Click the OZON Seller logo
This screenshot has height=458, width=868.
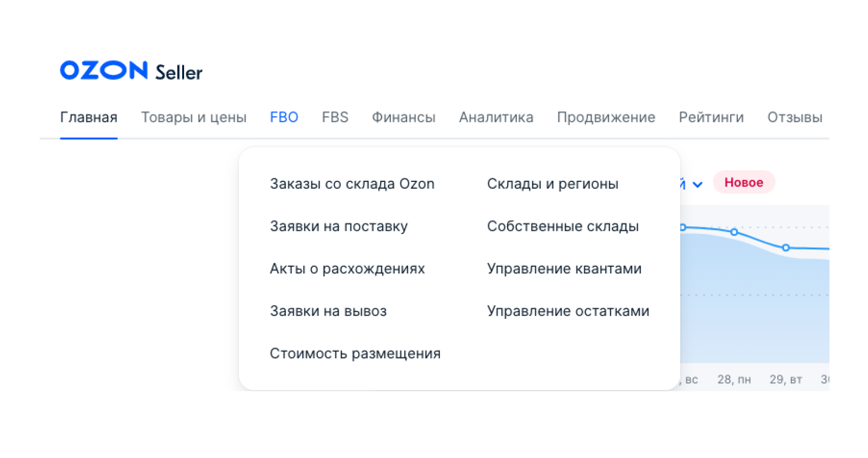[x=131, y=71]
